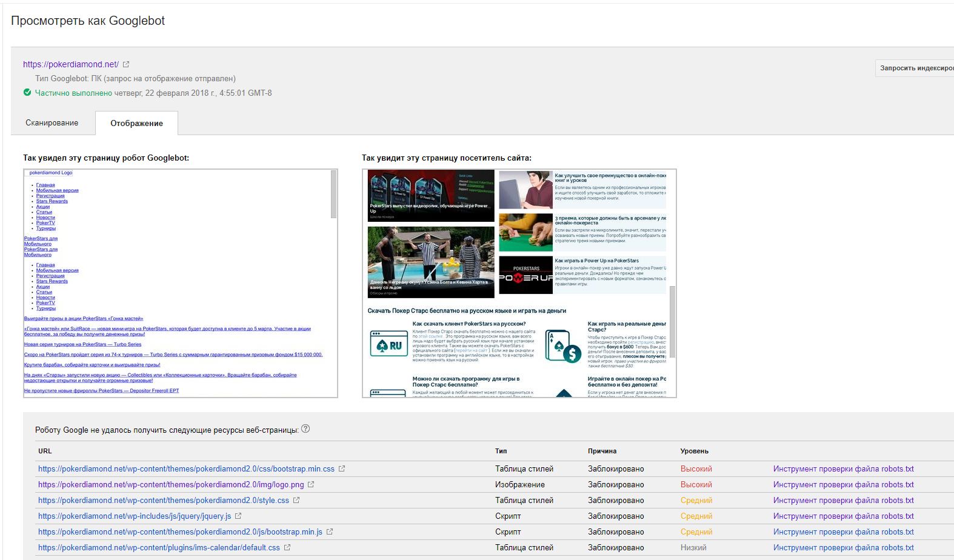
Task: Click external-link icon next to pokerdiamond2.0/style.css URL
Action: (x=296, y=500)
